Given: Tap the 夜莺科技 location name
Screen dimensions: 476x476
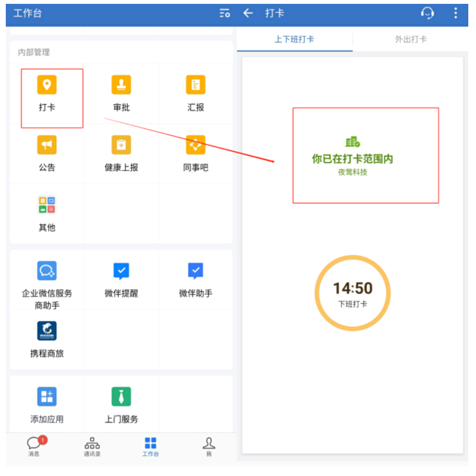Looking at the screenshot, I should [353, 172].
